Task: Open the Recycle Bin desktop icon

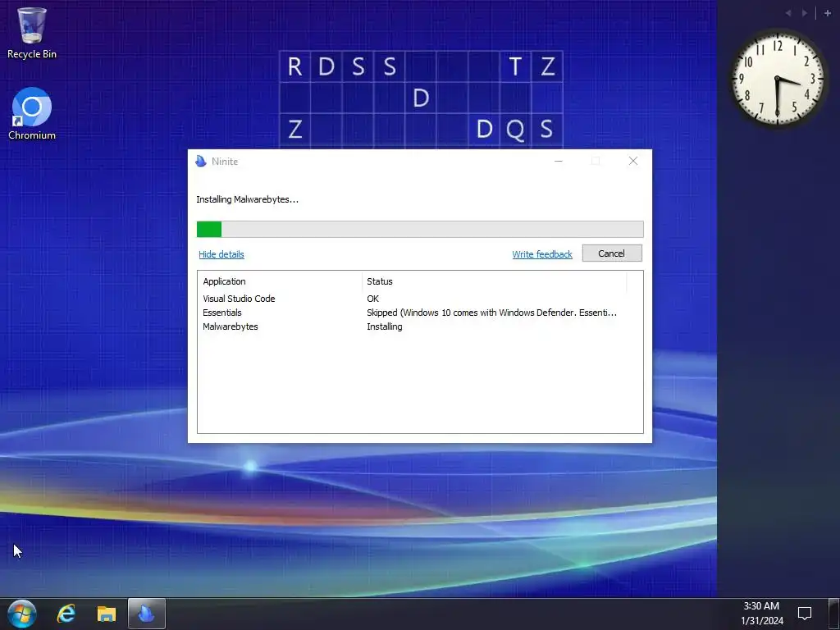Action: (32, 32)
